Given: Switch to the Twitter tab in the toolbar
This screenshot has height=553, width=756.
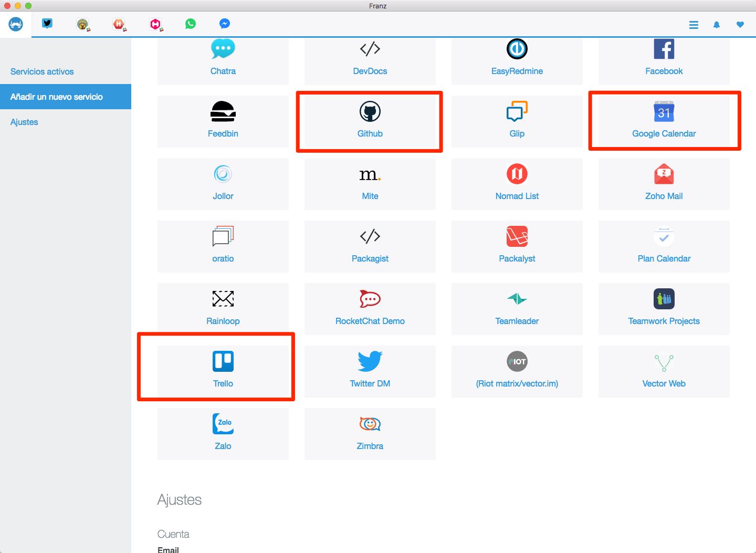Looking at the screenshot, I should point(47,24).
